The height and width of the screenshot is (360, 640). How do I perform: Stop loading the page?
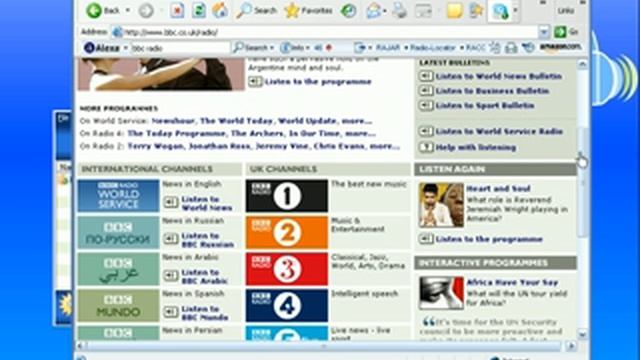click(x=177, y=11)
